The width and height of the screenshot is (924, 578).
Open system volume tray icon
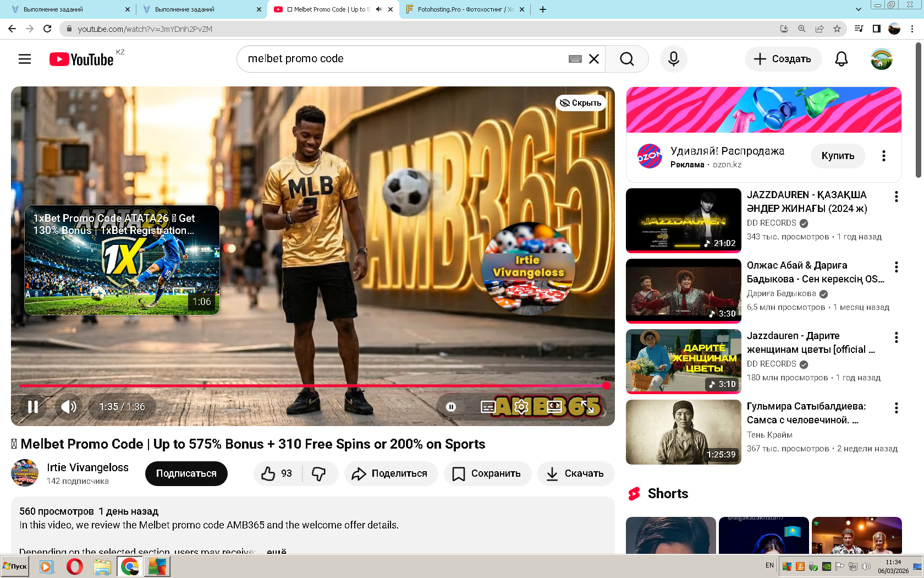tap(866, 566)
